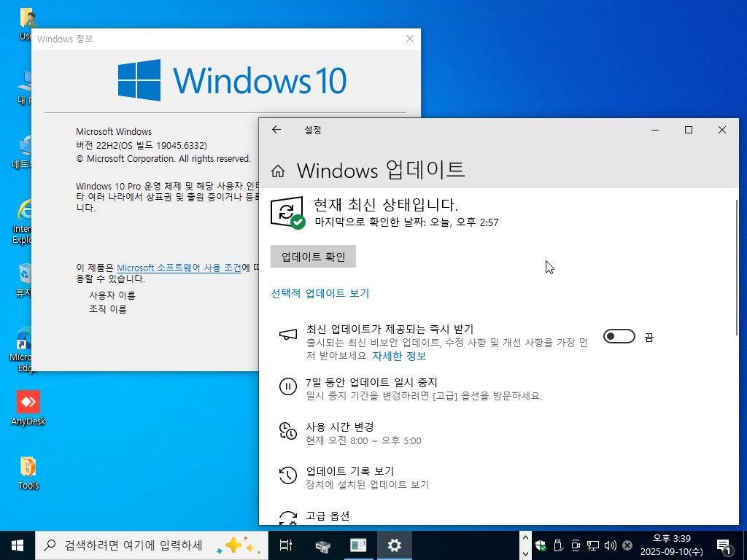Select the Internet Explorer desktop icon
This screenshot has width=747, height=560.
click(x=23, y=222)
